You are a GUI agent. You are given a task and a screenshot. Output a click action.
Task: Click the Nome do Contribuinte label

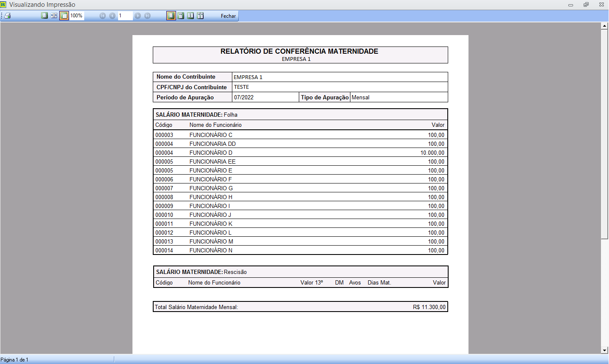pos(186,77)
